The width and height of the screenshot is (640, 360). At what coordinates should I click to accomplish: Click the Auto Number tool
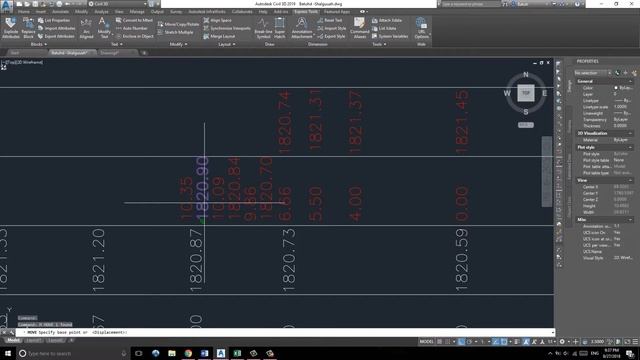[x=131, y=28]
